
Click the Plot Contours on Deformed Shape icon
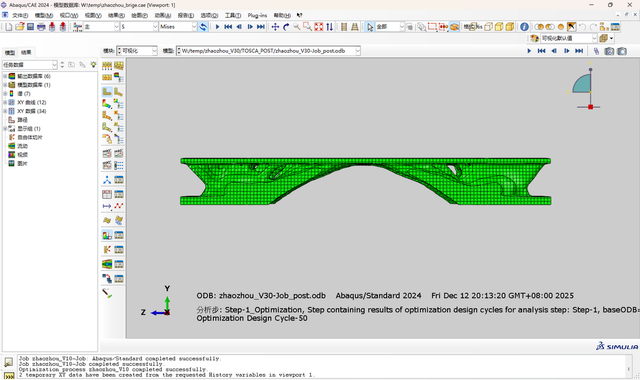[107, 104]
